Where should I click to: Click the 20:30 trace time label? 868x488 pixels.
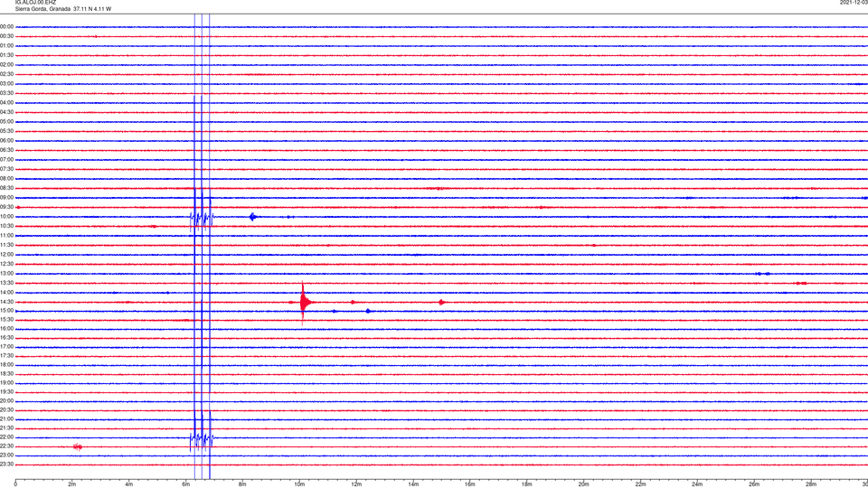tap(6, 410)
